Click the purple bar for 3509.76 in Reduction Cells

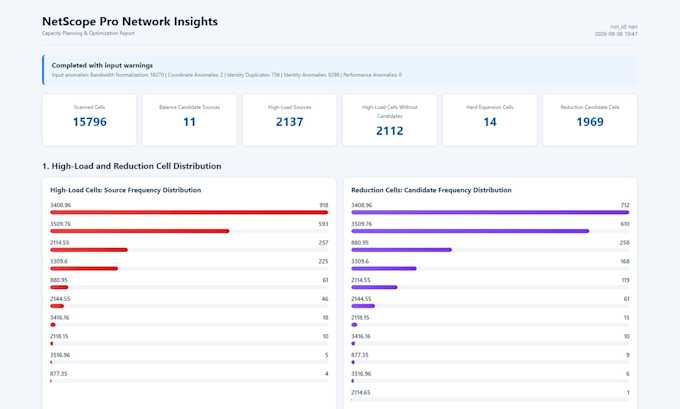pos(470,231)
